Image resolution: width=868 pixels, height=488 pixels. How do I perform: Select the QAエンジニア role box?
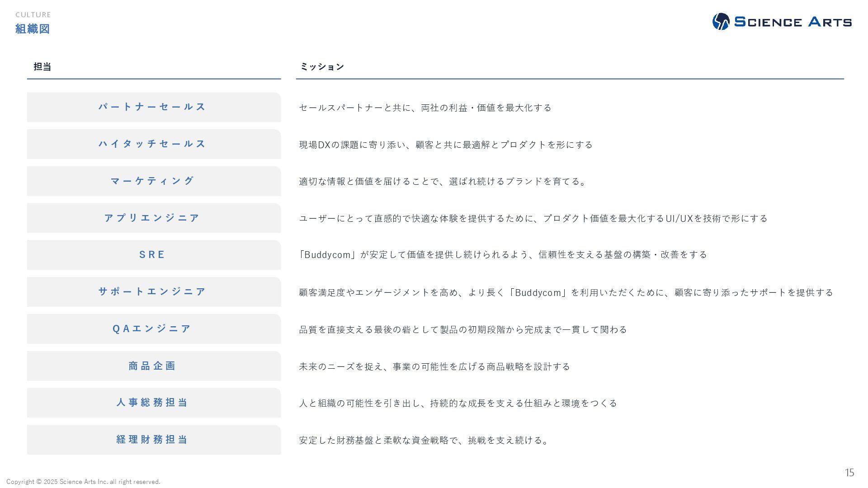pos(154,329)
